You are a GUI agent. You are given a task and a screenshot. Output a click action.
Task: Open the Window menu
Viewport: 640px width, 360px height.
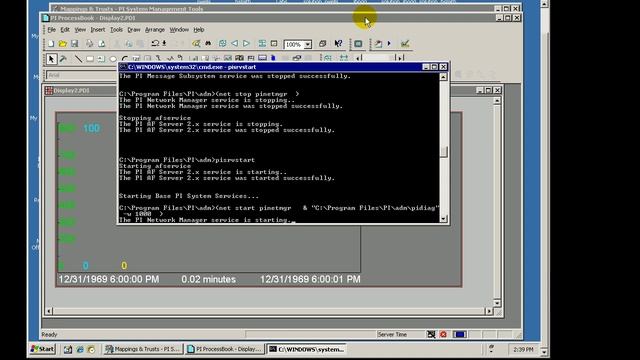[179, 30]
